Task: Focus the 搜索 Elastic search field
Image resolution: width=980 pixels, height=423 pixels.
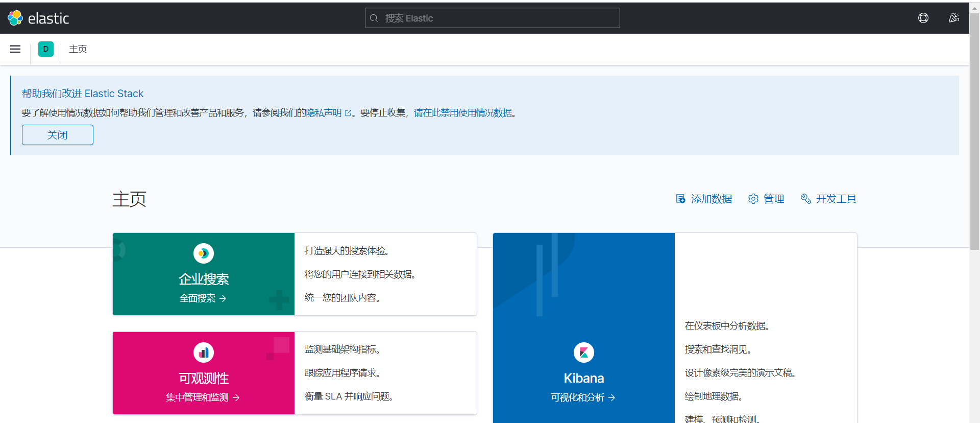Action: 493,18
